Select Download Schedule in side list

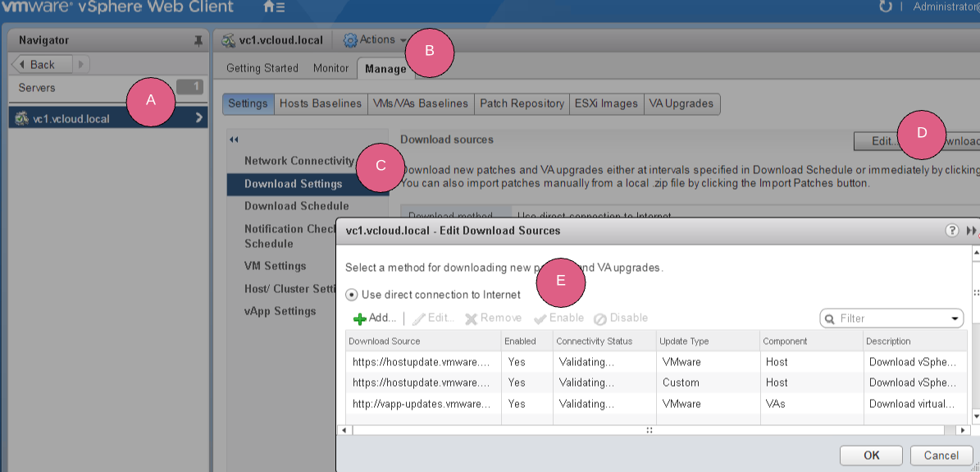coord(296,206)
